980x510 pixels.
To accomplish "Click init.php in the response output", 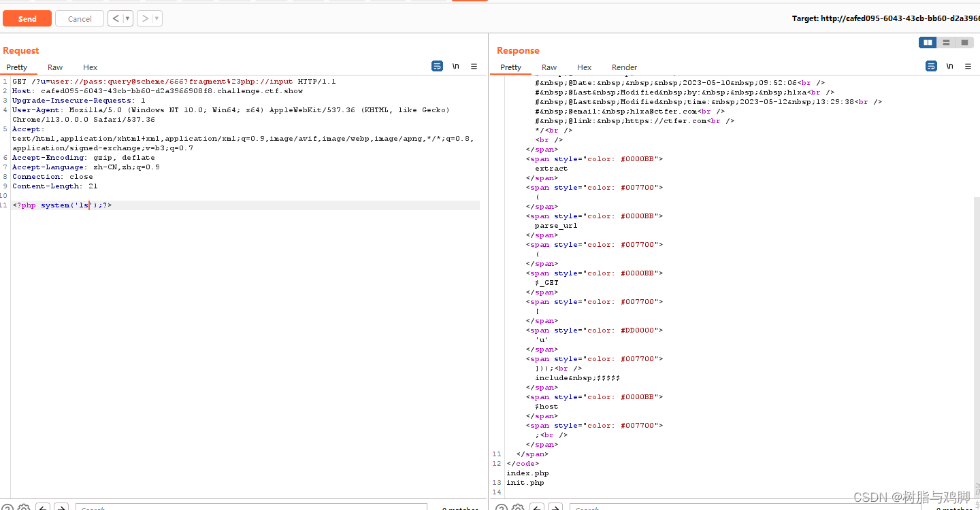I will tap(525, 483).
